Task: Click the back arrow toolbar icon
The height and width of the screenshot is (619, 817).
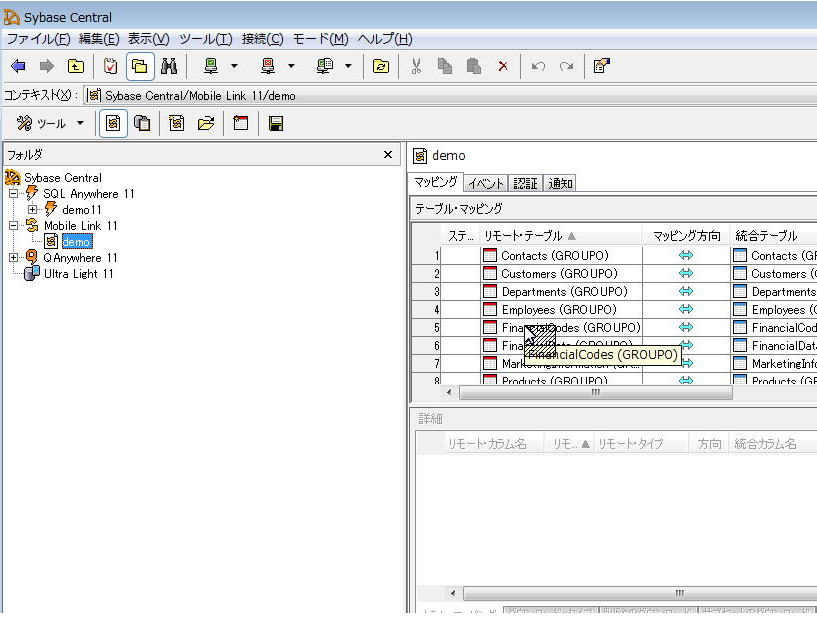Action: coord(18,66)
